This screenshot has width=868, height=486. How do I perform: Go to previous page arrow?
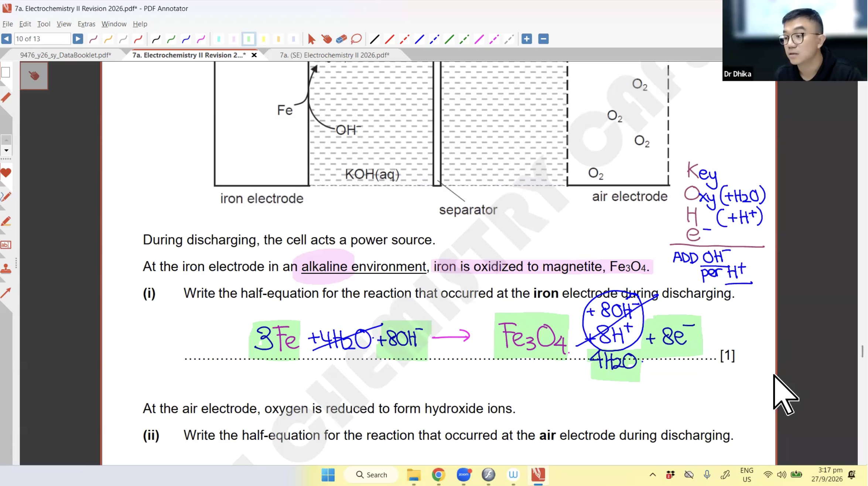6,39
